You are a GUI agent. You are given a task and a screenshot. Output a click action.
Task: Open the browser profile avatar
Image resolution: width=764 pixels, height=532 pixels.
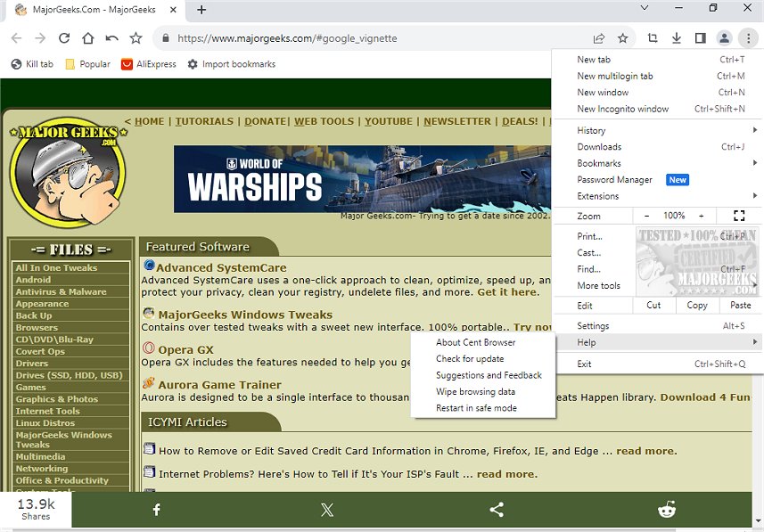click(725, 37)
